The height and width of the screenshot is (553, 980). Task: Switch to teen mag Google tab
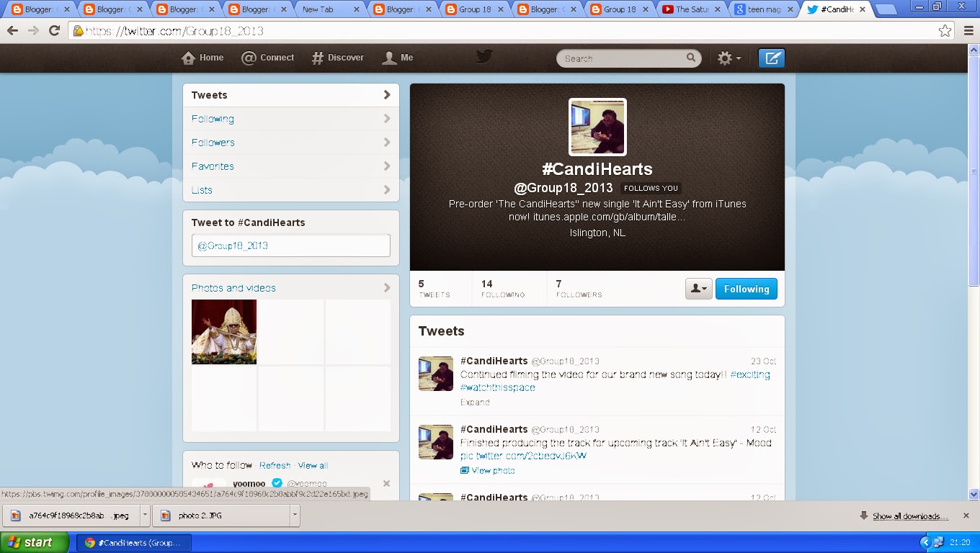[x=762, y=9]
